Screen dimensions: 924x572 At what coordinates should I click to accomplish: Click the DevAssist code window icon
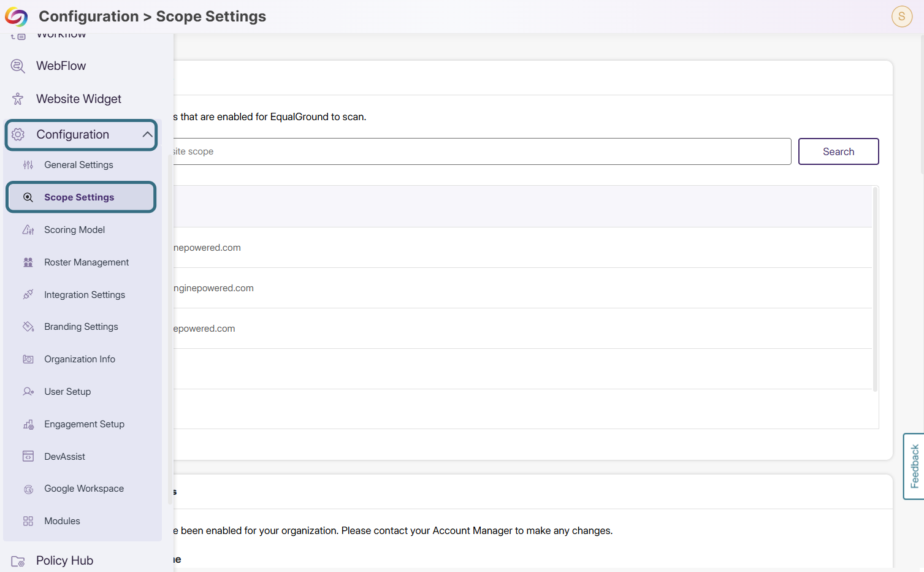(x=28, y=456)
